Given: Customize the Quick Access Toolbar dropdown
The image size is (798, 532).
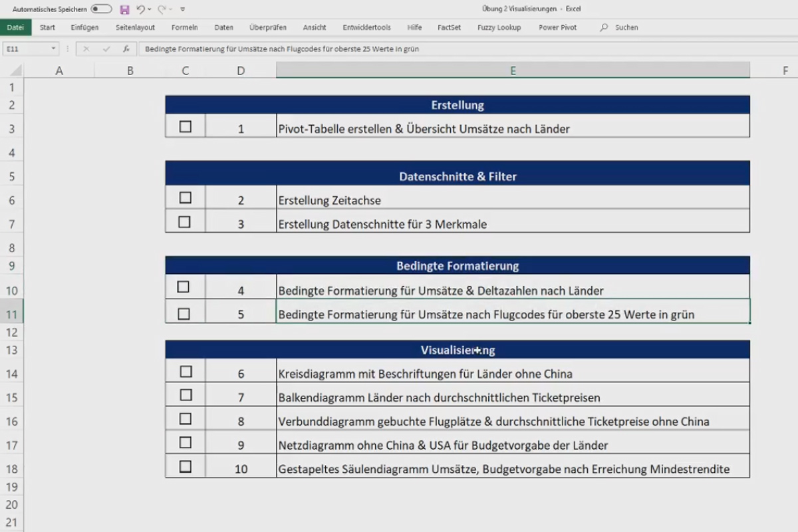Looking at the screenshot, I should point(183,9).
